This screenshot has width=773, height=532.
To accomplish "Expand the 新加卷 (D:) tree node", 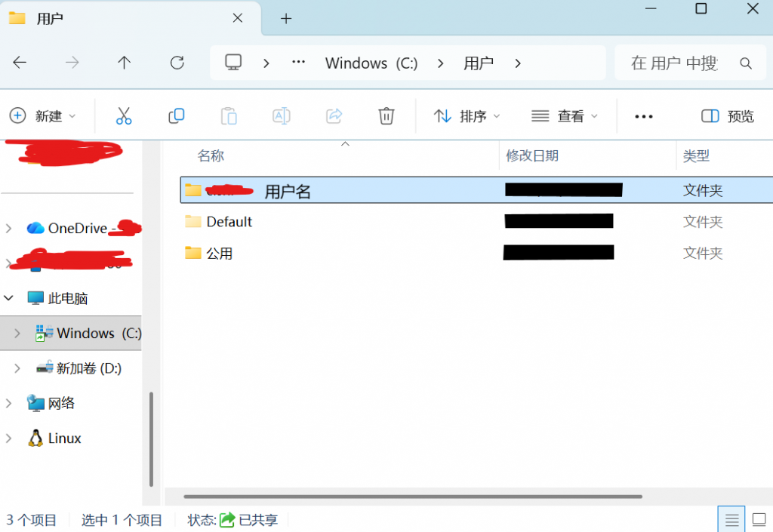I will pos(18,368).
